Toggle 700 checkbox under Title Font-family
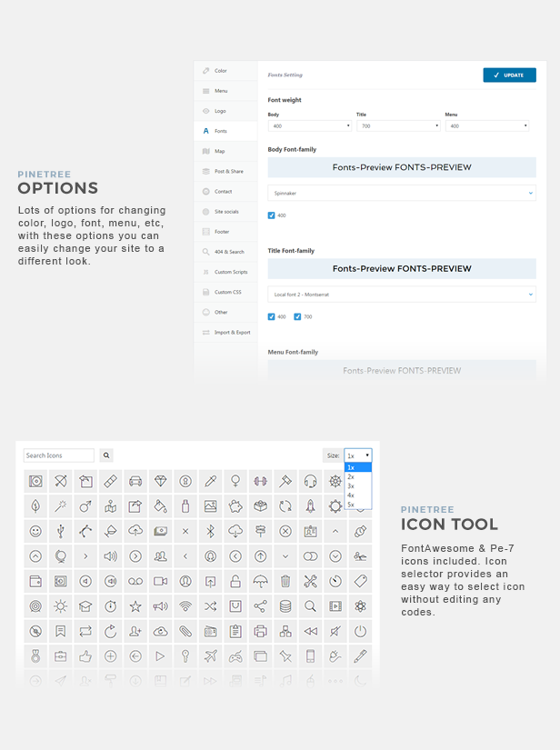The image size is (560, 750). tap(297, 316)
